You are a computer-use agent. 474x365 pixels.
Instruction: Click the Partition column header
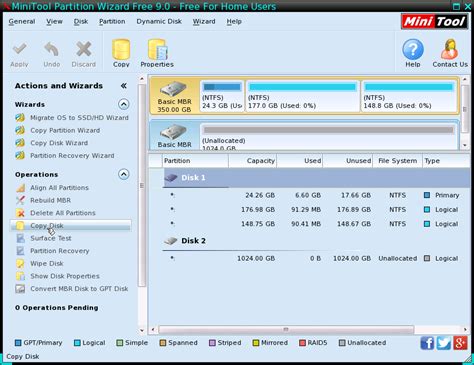[x=195, y=161]
